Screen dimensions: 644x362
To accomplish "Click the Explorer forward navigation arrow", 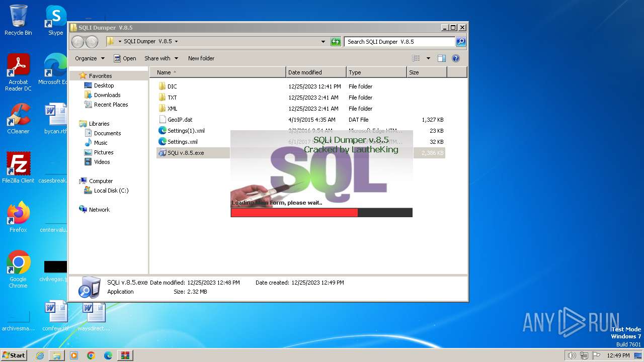I will [92, 42].
